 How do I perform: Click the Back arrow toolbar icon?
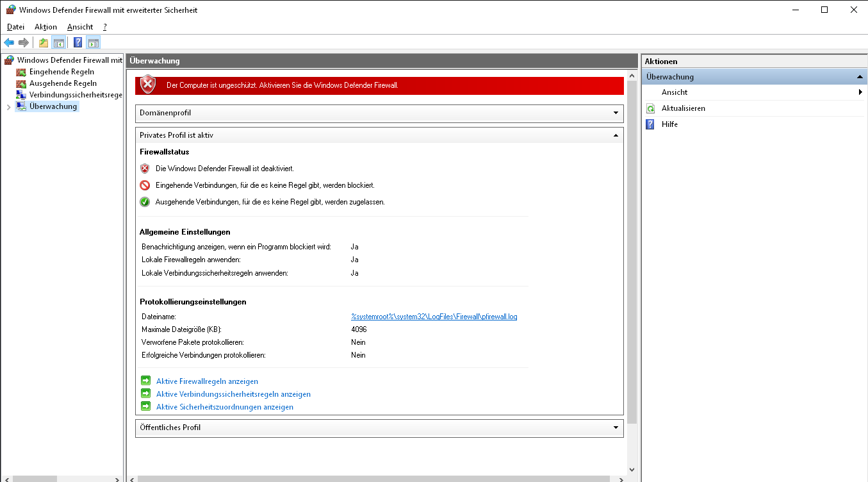pyautogui.click(x=9, y=43)
